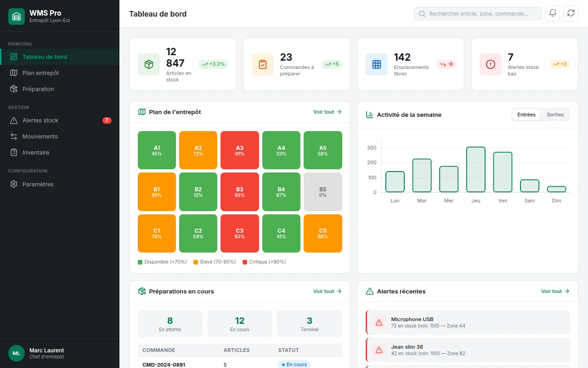Click the notifications bell icon
Image resolution: width=588 pixels, height=368 pixels.
553,13
